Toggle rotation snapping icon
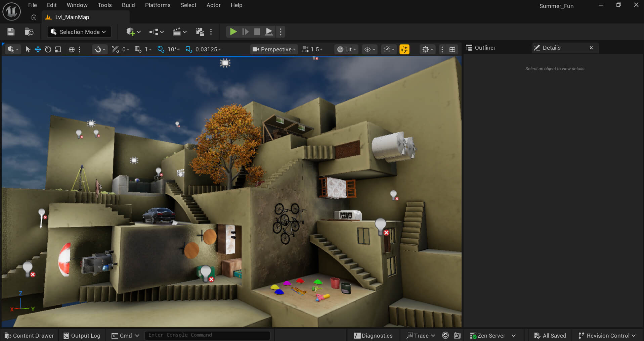The image size is (644, 341). pos(161,49)
